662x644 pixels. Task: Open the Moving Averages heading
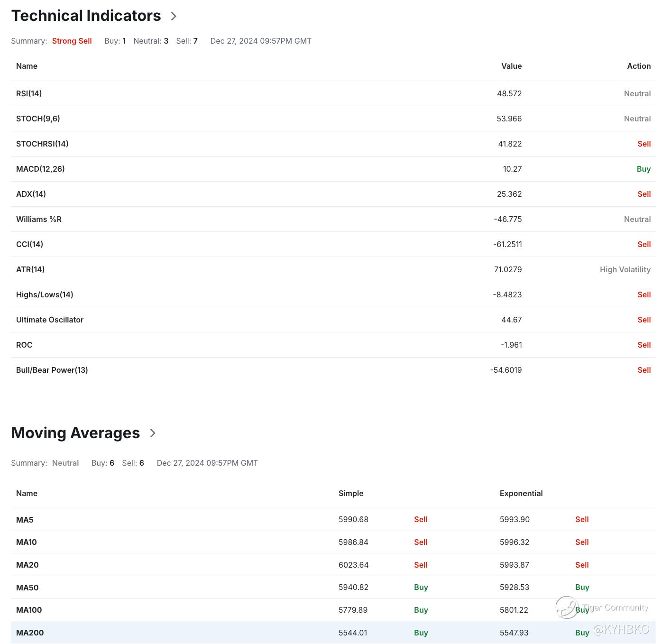point(75,433)
